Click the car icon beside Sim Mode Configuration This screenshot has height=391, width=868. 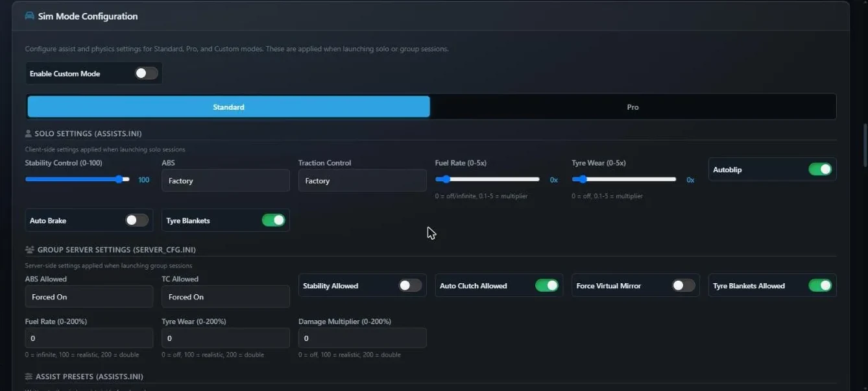[x=29, y=16]
